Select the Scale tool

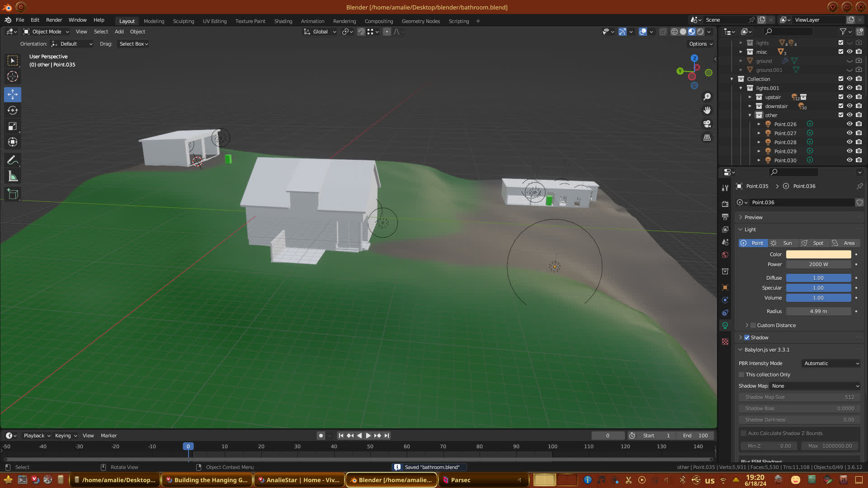[x=13, y=127]
